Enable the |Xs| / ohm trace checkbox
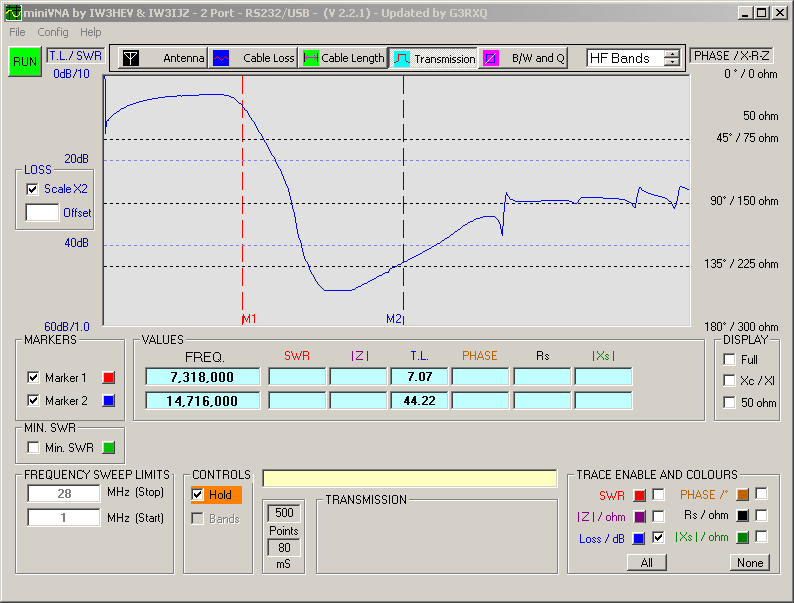Screen dimensions: 794x603 tap(761, 537)
